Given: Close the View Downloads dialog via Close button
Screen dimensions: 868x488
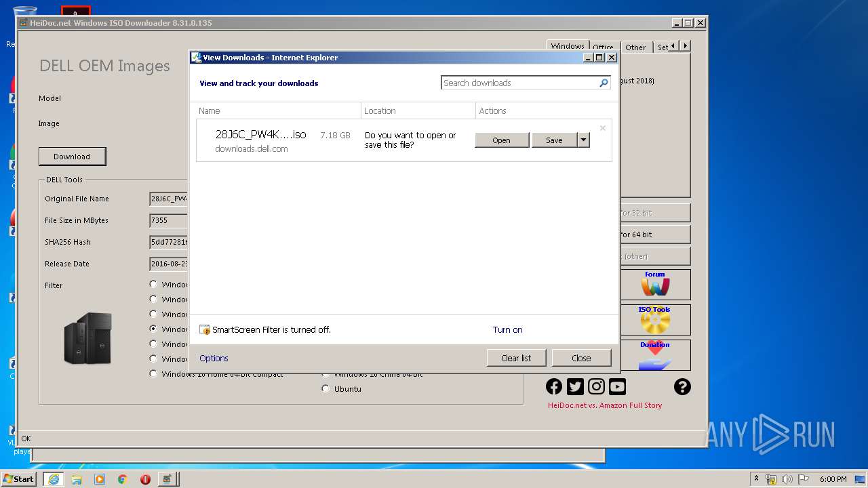Looking at the screenshot, I should point(581,358).
